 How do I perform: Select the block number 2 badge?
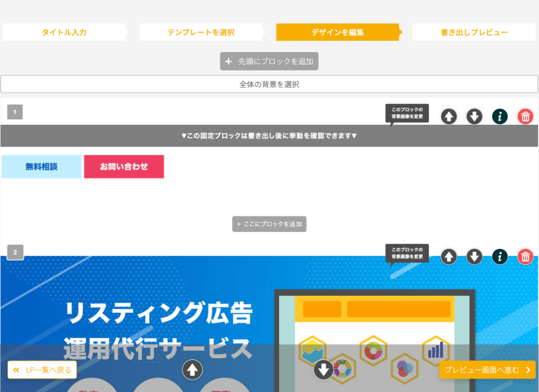coord(15,252)
